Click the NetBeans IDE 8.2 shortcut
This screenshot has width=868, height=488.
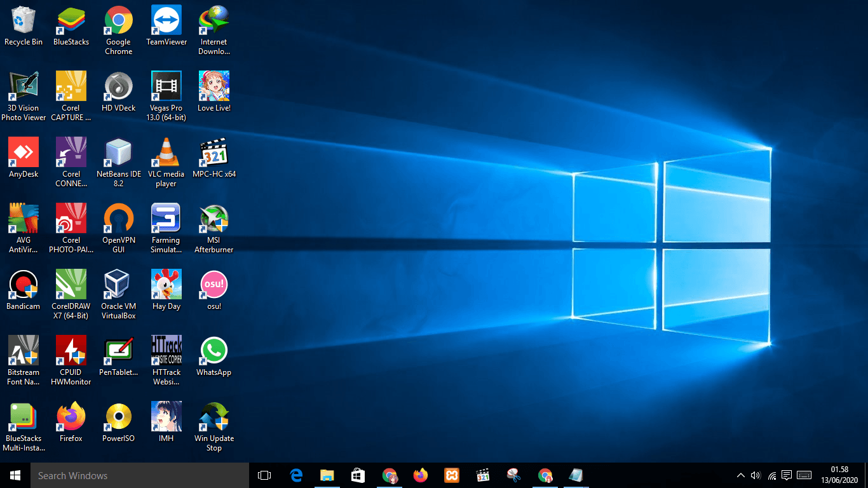[x=119, y=162]
